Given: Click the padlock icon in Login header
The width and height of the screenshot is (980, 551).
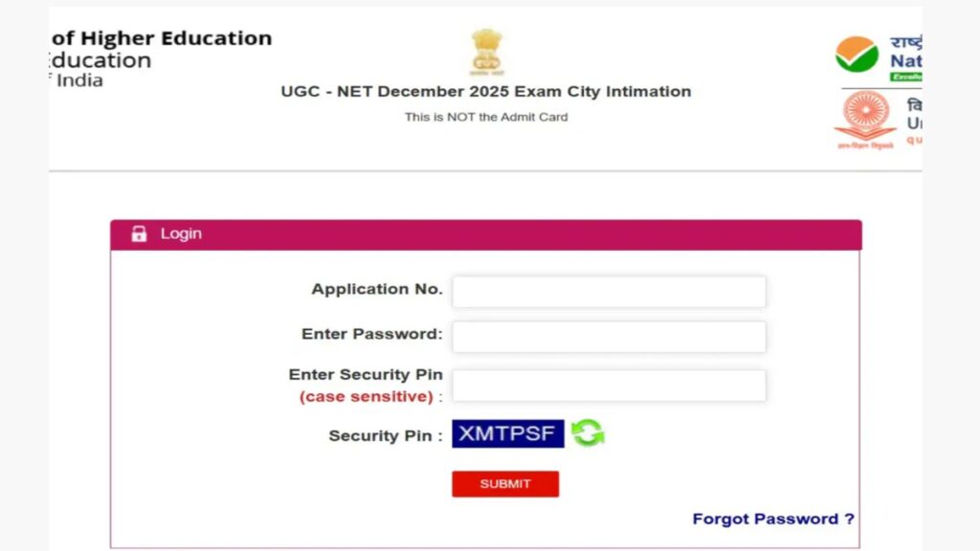Looking at the screenshot, I should [139, 234].
